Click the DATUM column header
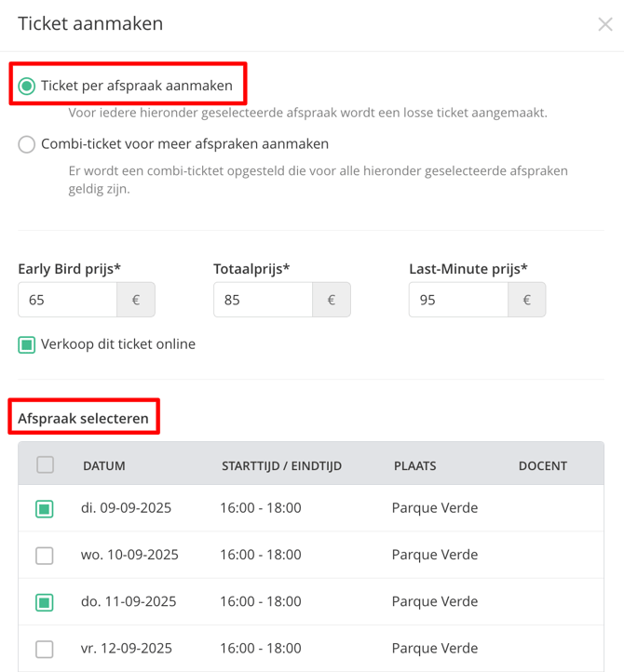Viewport: 624px width, 672px height. (104, 466)
